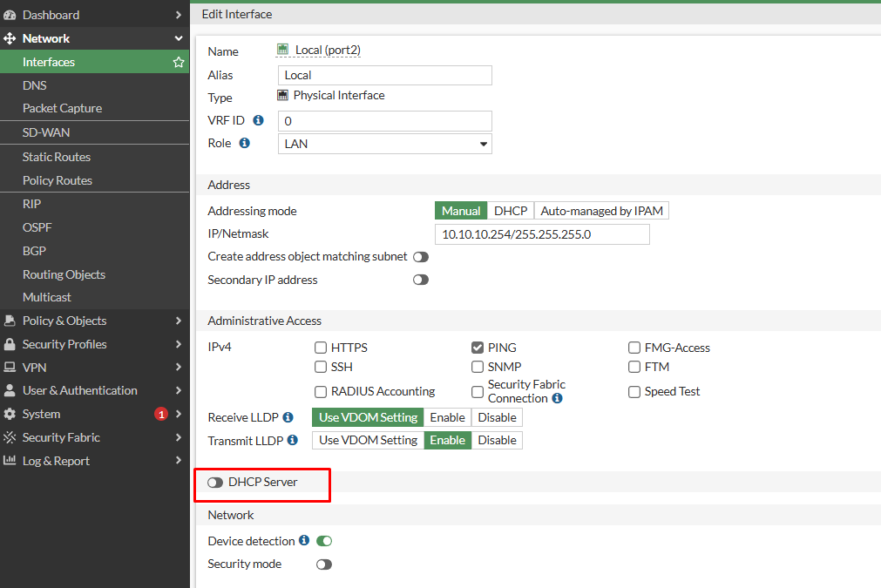Image resolution: width=881 pixels, height=588 pixels.
Task: Set Transmit LLDP to Disable
Action: pyautogui.click(x=498, y=440)
